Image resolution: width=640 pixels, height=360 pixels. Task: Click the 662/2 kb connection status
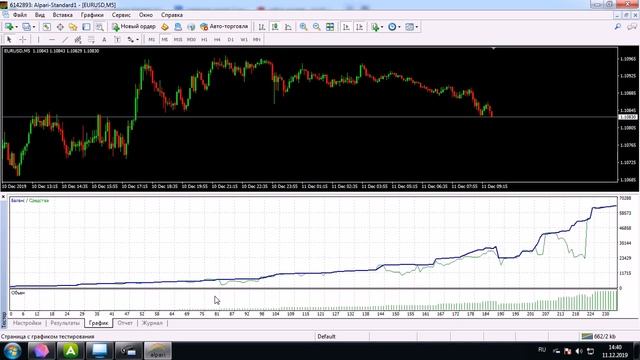pyautogui.click(x=598, y=336)
